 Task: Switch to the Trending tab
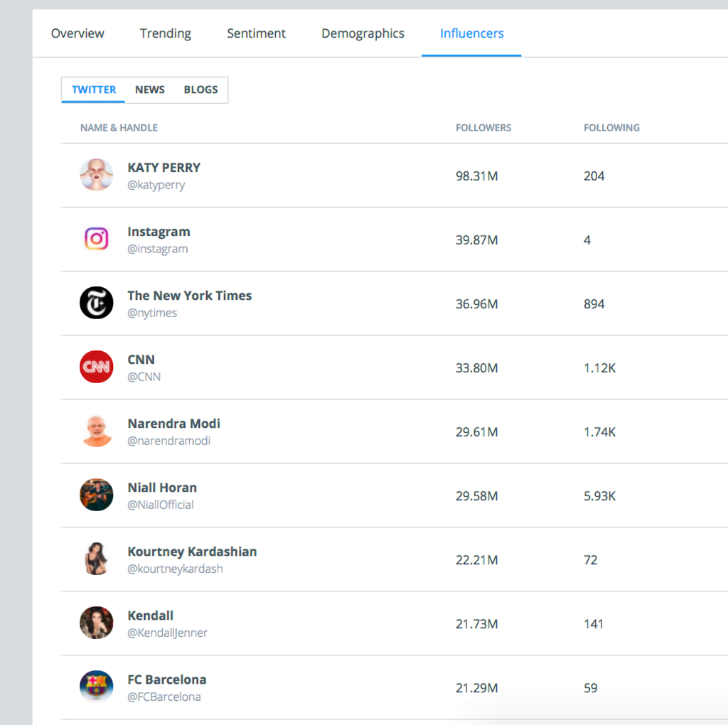coord(165,33)
